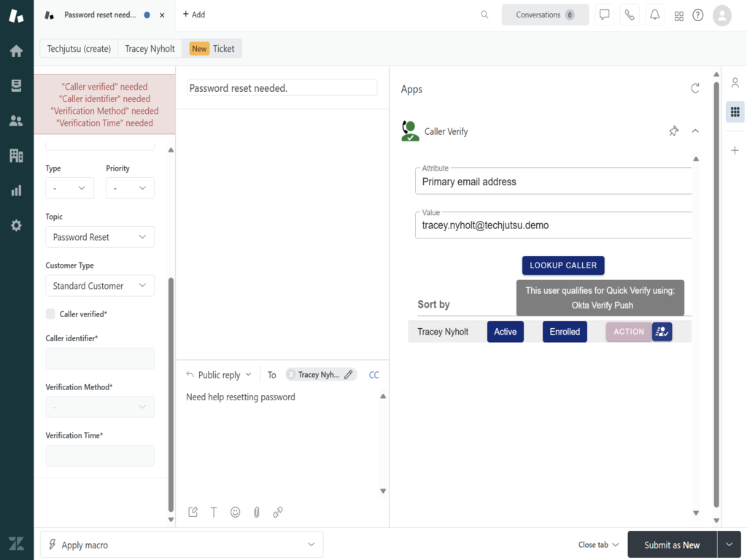Viewport: 747px width, 560px height.
Task: Refresh the Apps panel
Action: click(695, 88)
